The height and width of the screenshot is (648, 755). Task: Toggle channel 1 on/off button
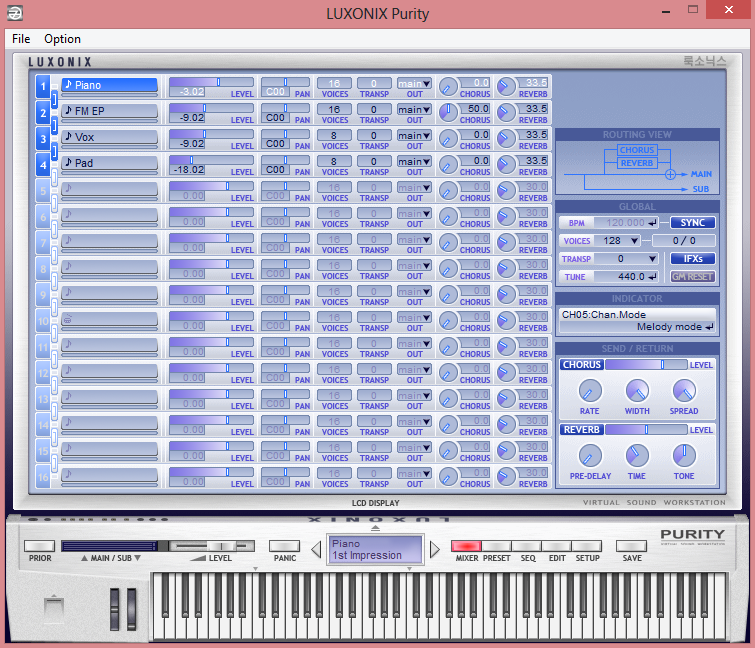[43, 87]
